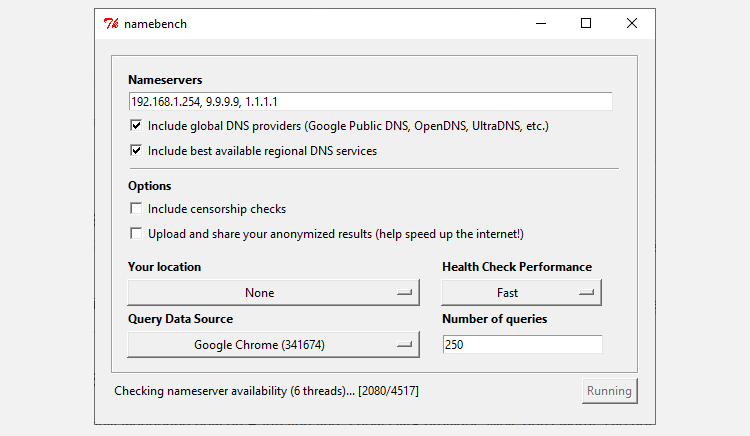Maximize the namebench window
Image resolution: width=750 pixels, height=436 pixels.
tap(586, 24)
